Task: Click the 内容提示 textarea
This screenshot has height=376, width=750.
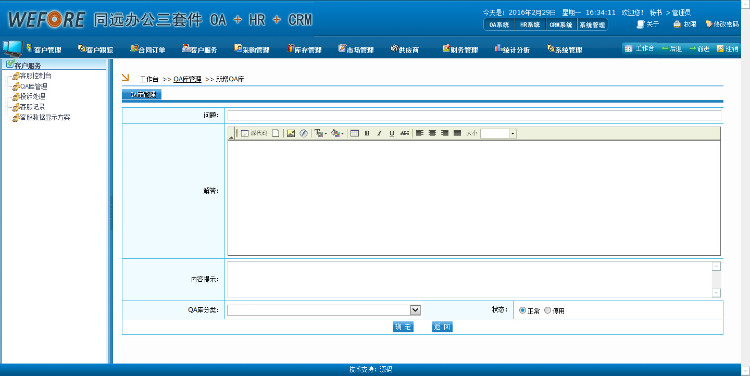Action: coord(470,279)
